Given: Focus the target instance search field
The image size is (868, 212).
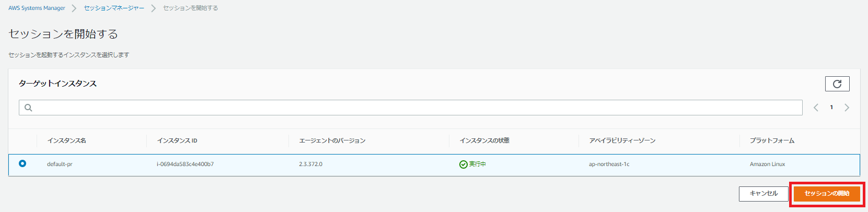Looking at the screenshot, I should point(413,108).
